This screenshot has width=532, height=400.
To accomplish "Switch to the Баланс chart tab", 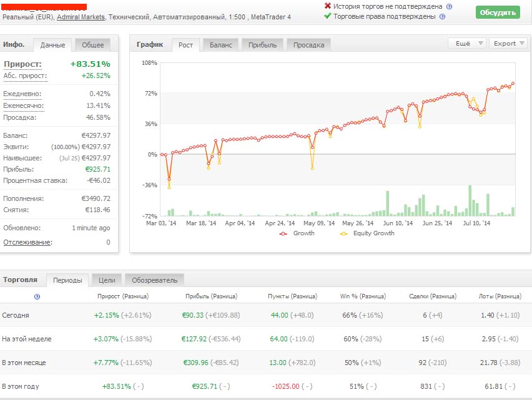I will [220, 44].
